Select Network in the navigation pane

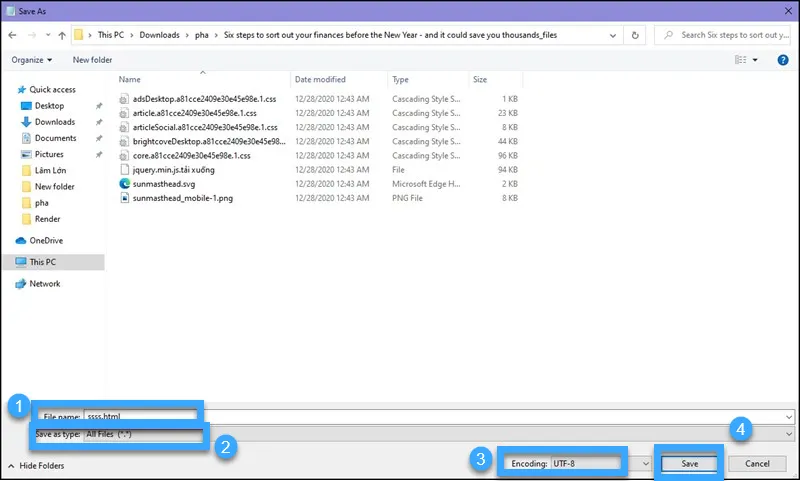pyautogui.click(x=45, y=284)
